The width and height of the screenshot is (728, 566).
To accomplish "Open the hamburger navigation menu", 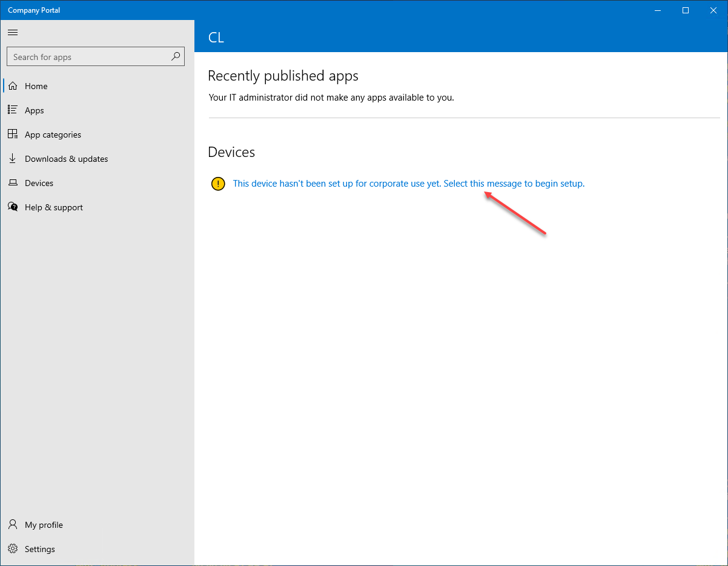I will click(13, 33).
